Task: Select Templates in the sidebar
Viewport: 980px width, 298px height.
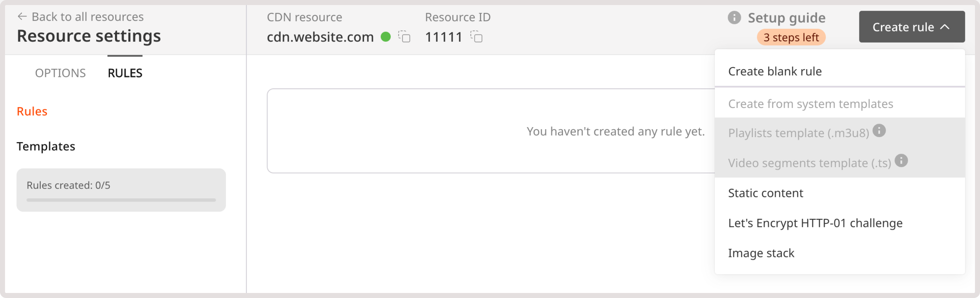Action: click(x=46, y=146)
